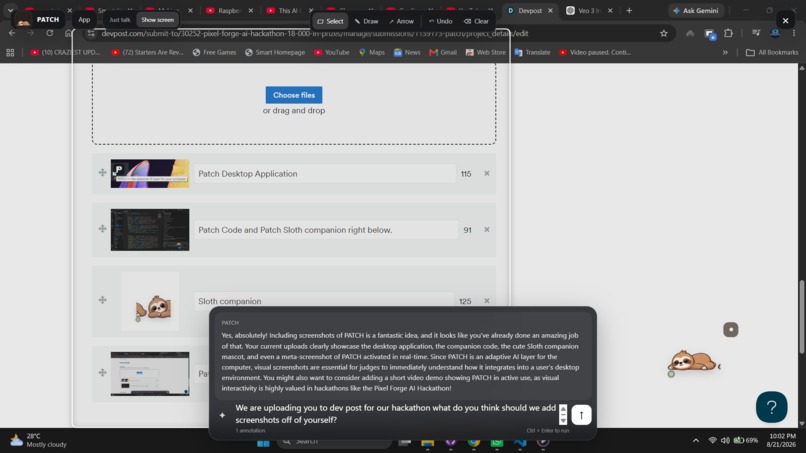Reload the current page
The width and height of the screenshot is (806, 453).
click(49, 33)
